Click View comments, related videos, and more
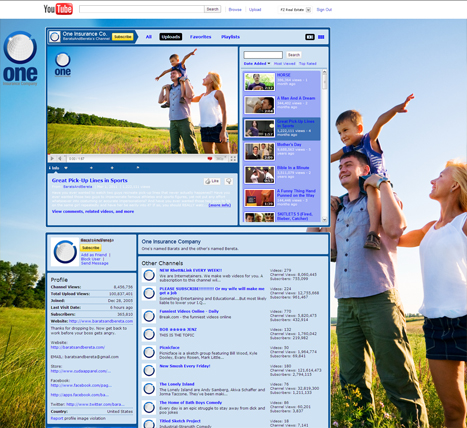467x428 pixels. (x=93, y=211)
